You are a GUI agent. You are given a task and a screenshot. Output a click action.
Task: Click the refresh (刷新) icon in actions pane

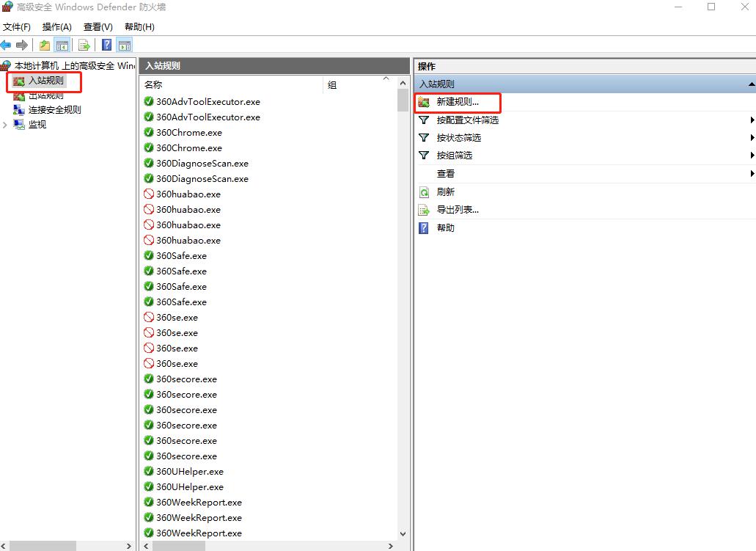coord(424,192)
